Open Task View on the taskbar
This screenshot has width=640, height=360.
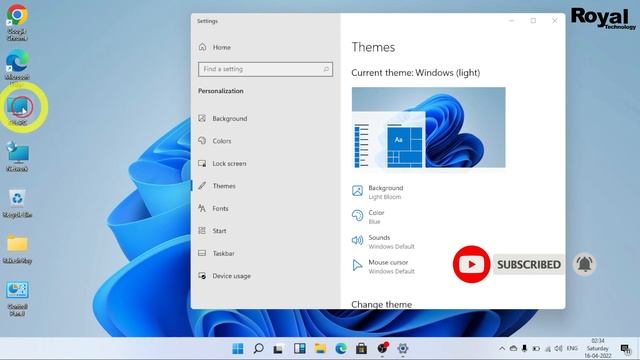click(278, 349)
